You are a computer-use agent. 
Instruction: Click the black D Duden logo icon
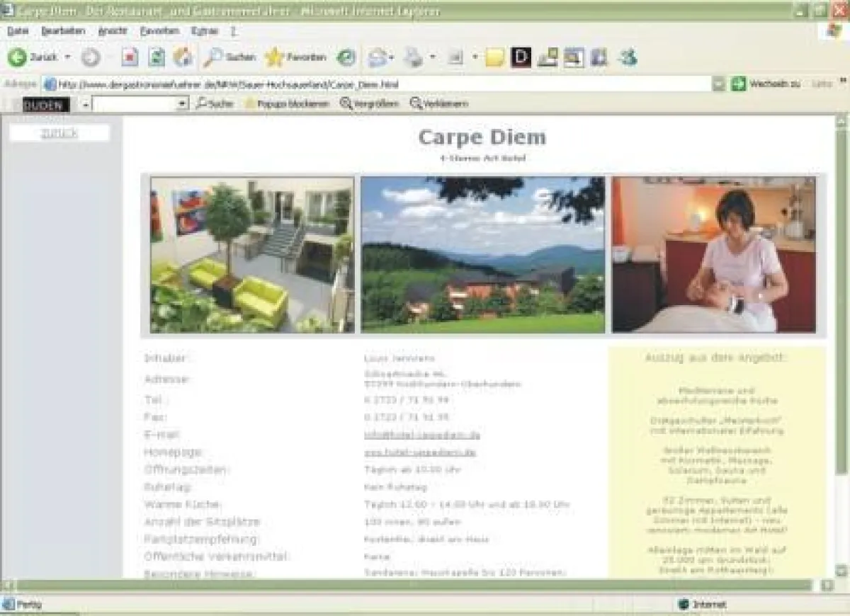(x=521, y=57)
